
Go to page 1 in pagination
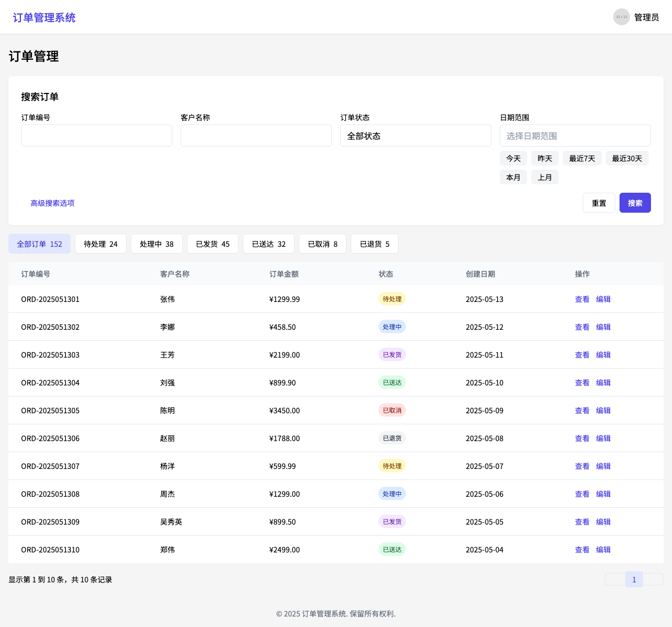click(x=634, y=580)
